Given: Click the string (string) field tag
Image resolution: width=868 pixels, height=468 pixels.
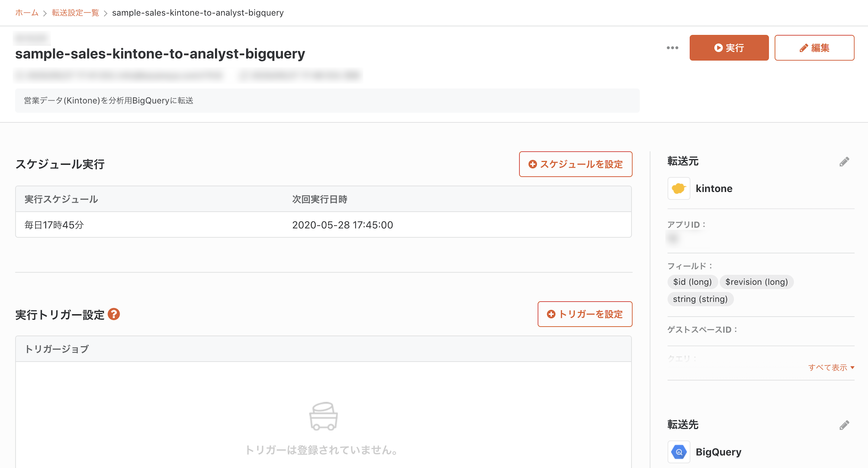Looking at the screenshot, I should [700, 299].
